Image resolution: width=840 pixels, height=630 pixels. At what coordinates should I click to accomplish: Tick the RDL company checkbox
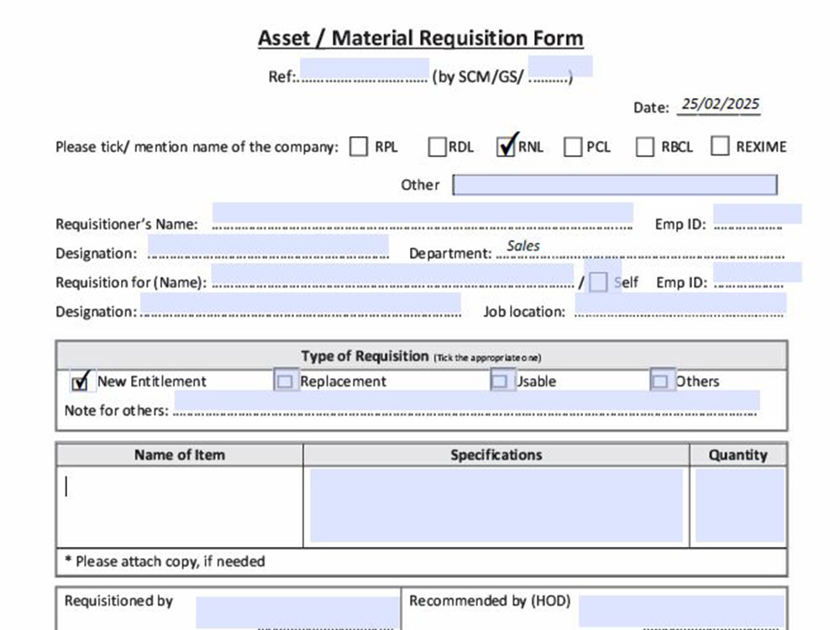(437, 146)
